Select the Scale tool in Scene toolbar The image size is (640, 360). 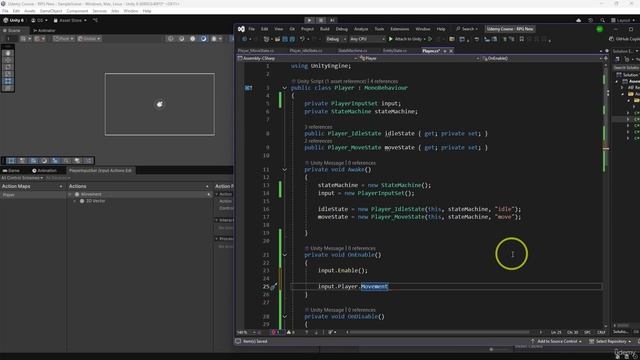[x=8, y=74]
